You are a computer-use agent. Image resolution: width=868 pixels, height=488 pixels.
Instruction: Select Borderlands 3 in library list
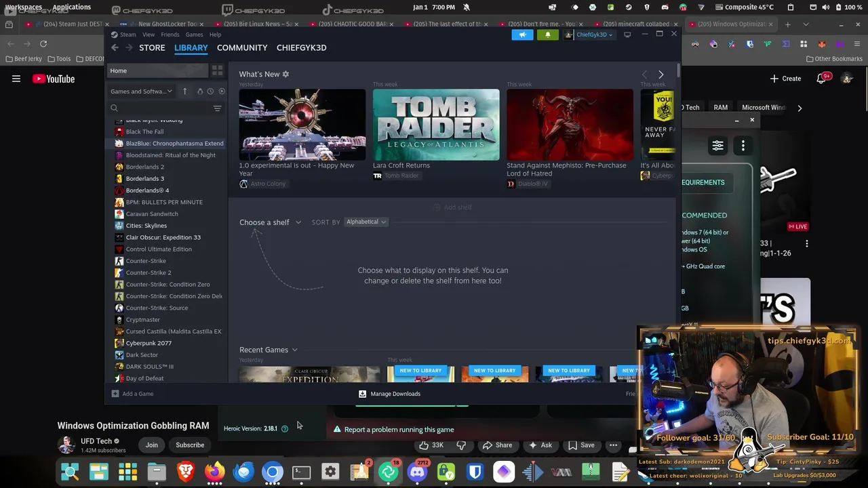point(144,179)
